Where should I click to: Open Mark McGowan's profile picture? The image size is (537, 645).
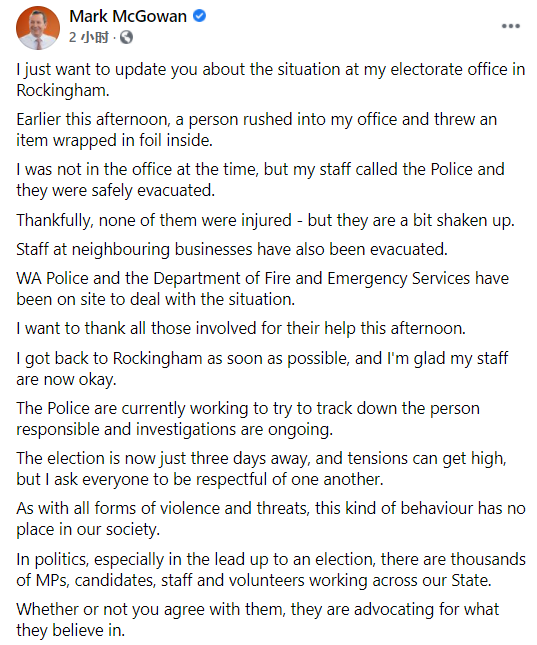pos(38,28)
